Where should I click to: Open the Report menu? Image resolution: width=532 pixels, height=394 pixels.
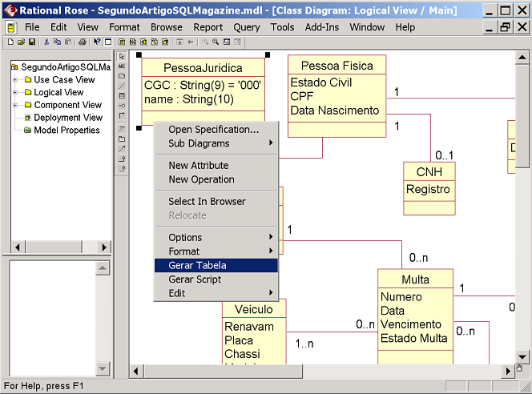pyautogui.click(x=208, y=27)
